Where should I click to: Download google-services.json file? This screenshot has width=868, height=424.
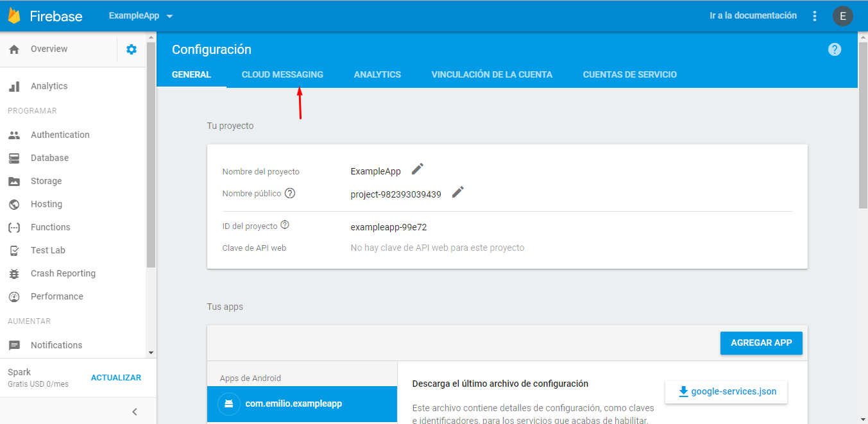click(x=726, y=391)
